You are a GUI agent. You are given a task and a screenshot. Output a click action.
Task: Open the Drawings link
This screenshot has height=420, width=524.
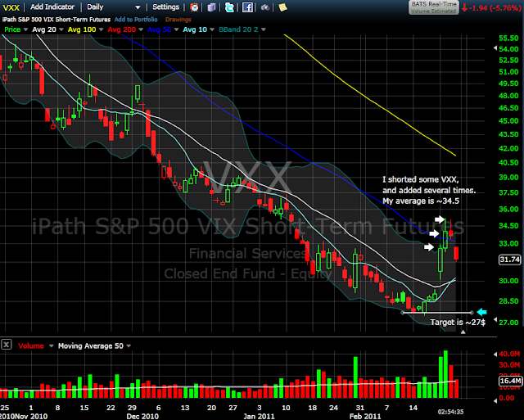178,20
